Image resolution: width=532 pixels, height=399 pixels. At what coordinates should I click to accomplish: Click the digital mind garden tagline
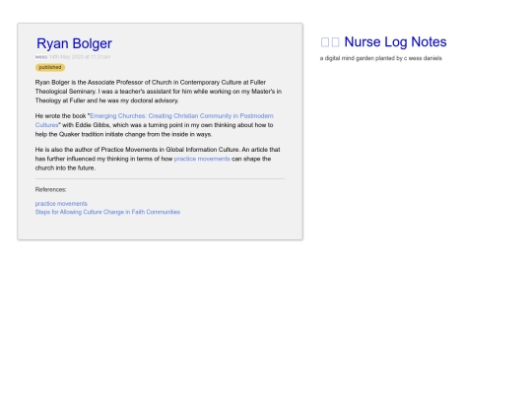click(380, 58)
